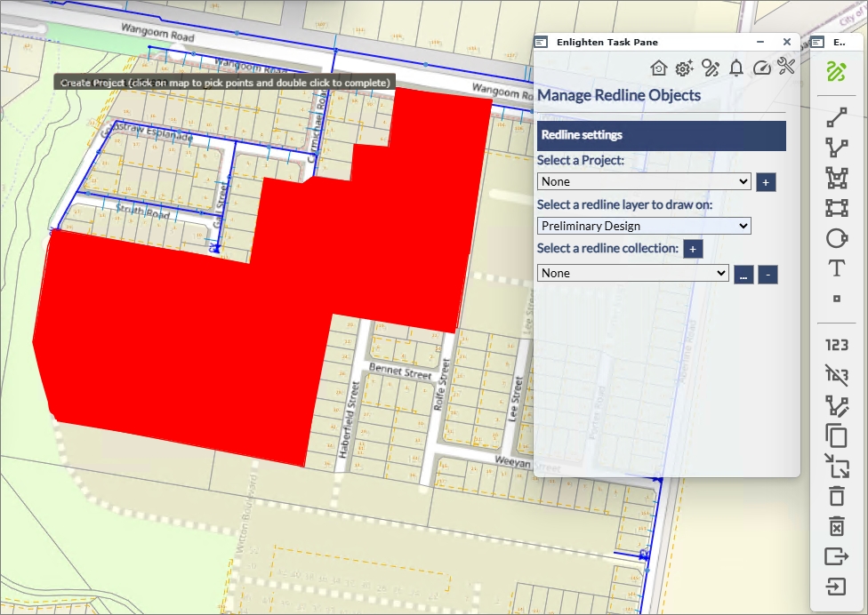868x615 pixels.
Task: Click the wrench and screwdriver tools icon
Action: coord(786,68)
